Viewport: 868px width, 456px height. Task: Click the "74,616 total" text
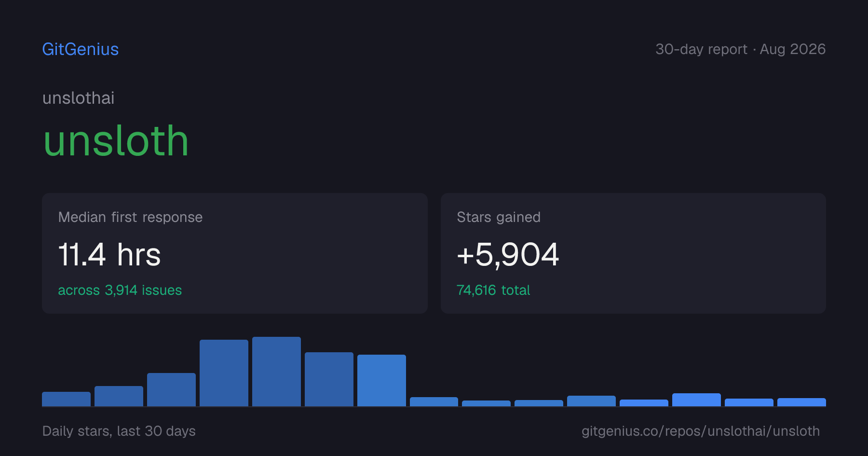coord(493,290)
